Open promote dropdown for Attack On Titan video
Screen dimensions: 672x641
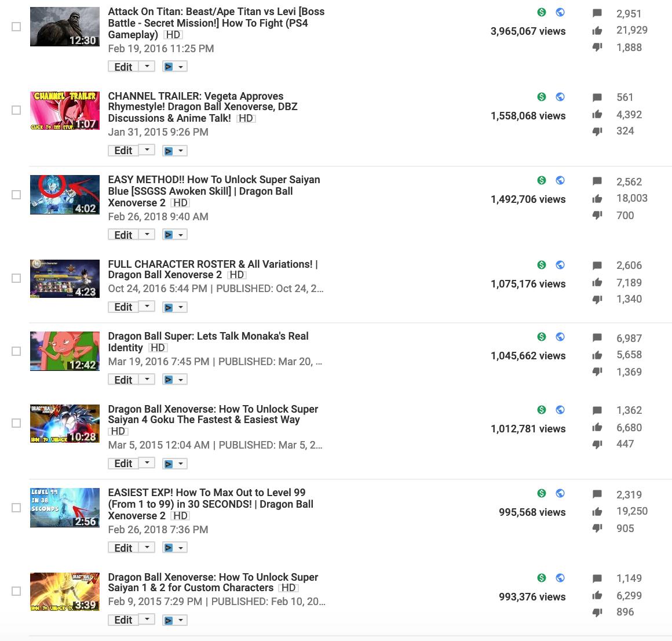175,67
